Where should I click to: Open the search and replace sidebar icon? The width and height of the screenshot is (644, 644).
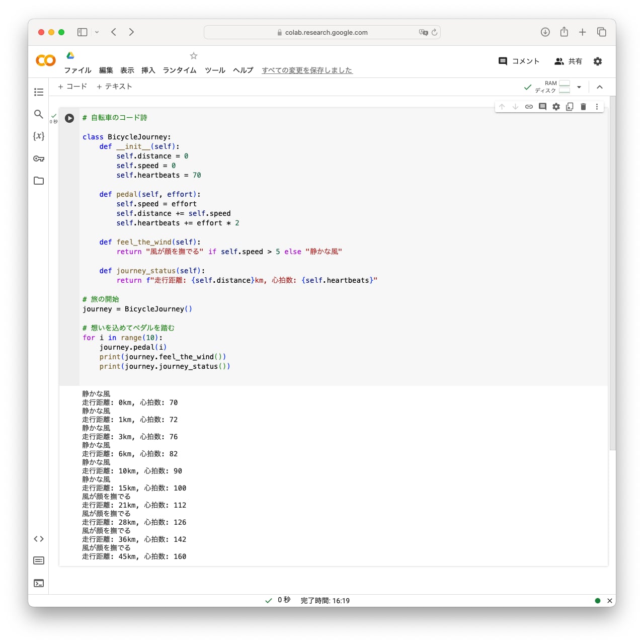point(39,114)
